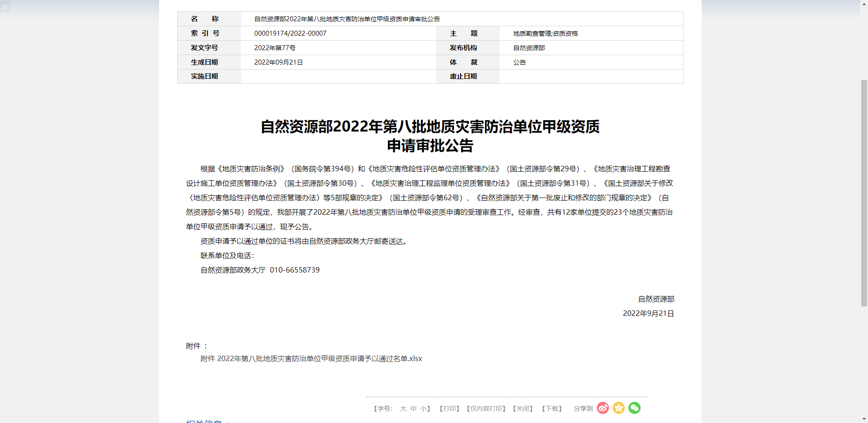Click the 2022年第77号 document number
Image resolution: width=868 pixels, height=423 pixels.
point(275,48)
